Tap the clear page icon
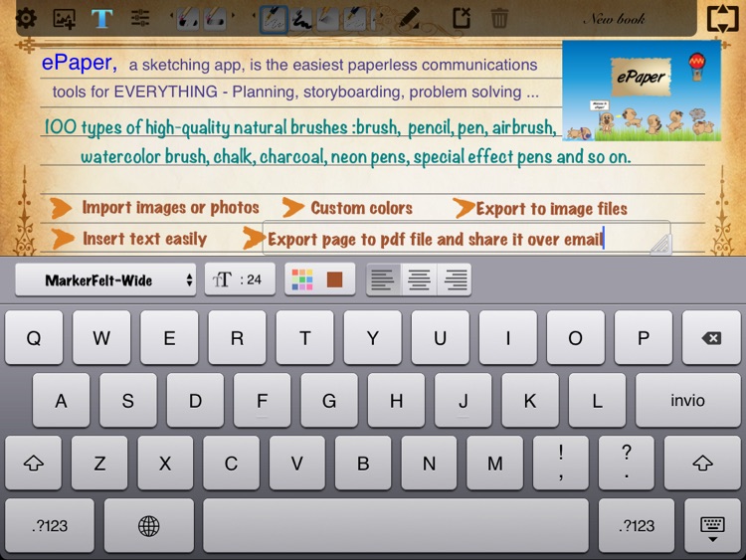746x560 pixels. (x=462, y=19)
